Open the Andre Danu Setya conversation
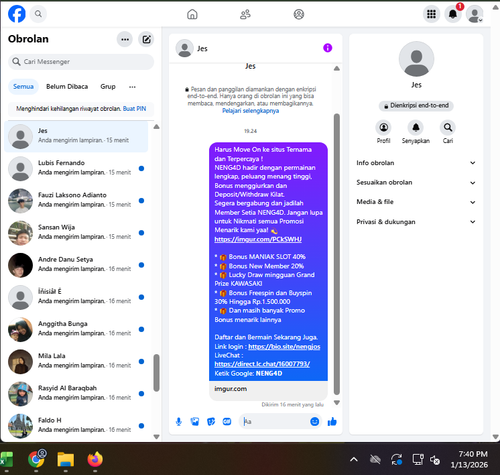The width and height of the screenshot is (500, 475). (x=76, y=265)
